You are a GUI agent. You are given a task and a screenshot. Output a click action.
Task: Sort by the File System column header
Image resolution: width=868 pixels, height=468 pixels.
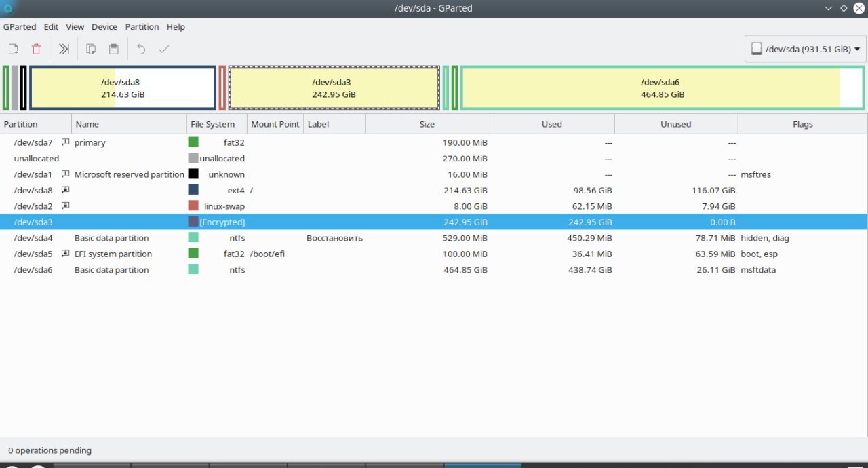coord(216,124)
